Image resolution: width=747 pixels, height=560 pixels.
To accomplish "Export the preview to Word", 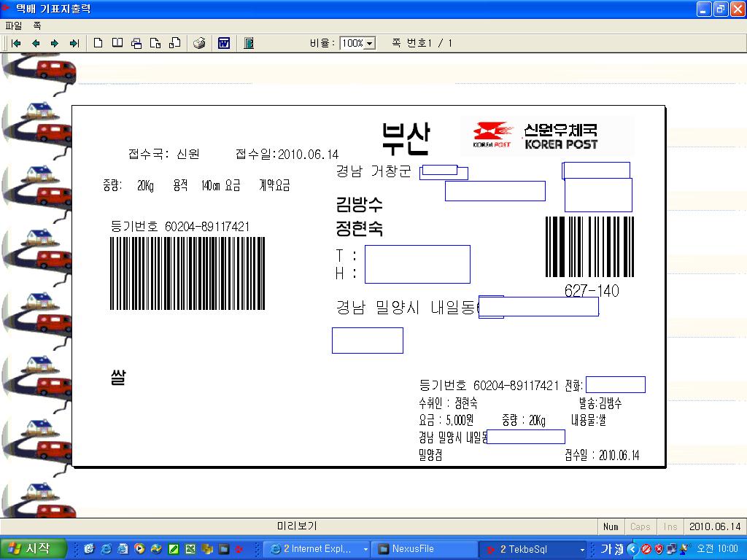I will pos(224,43).
